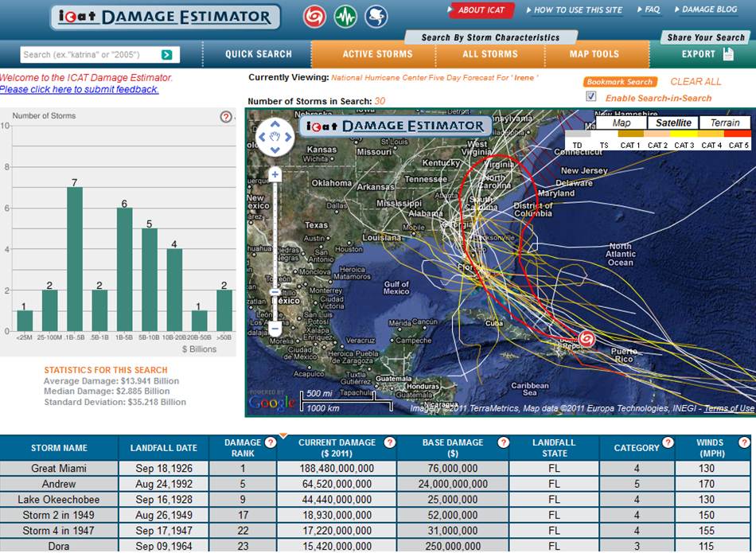The height and width of the screenshot is (553, 756).
Task: Click the 5B-10B bar with 5 storms
Action: coord(150,279)
